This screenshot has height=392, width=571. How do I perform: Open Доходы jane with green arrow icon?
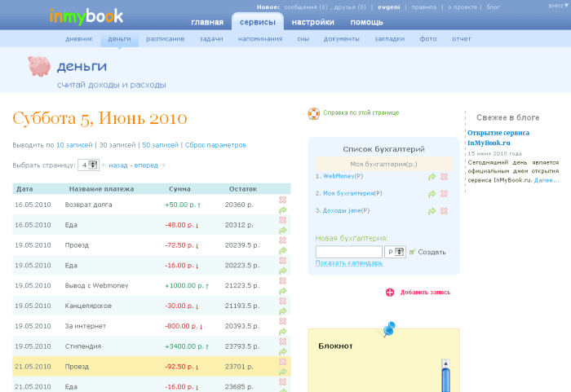click(x=432, y=211)
